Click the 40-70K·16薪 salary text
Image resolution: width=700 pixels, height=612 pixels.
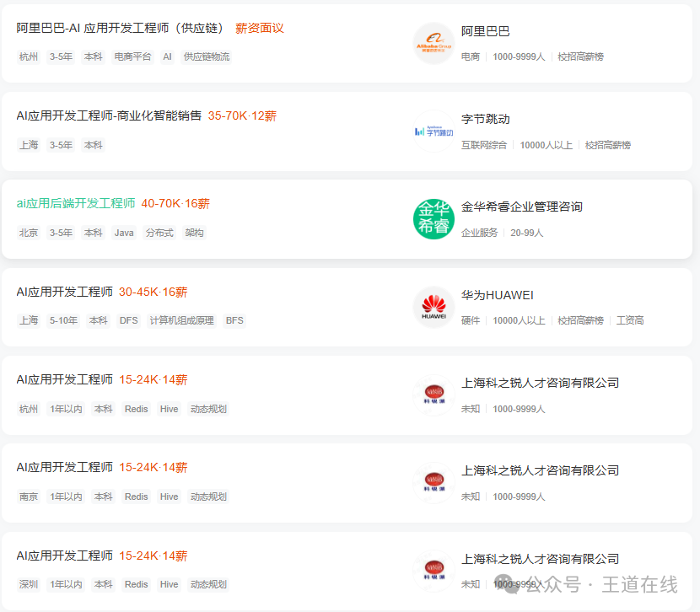(x=175, y=204)
